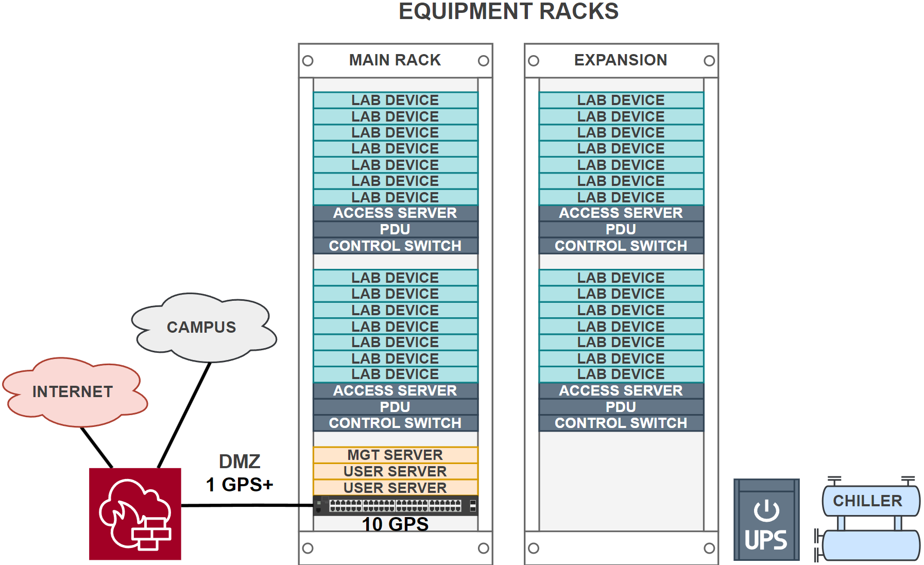Click the upper PDU row in EXPANSION rack
The width and height of the screenshot is (924, 565).
(x=621, y=229)
